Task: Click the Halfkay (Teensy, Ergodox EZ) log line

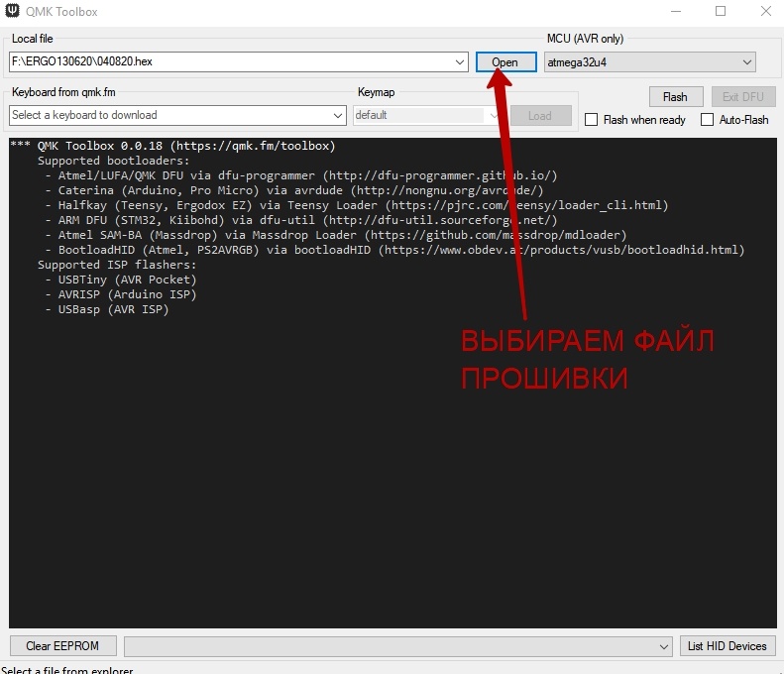Action: 357,205
